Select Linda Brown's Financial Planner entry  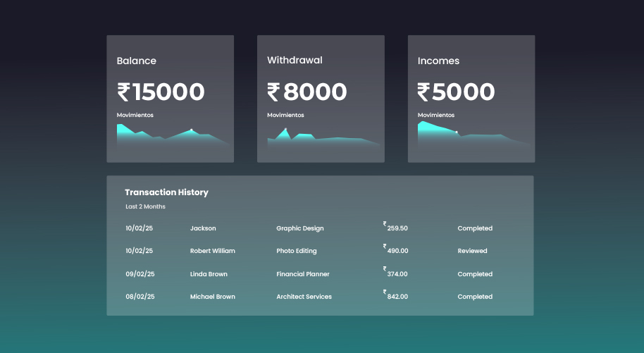tap(302, 274)
